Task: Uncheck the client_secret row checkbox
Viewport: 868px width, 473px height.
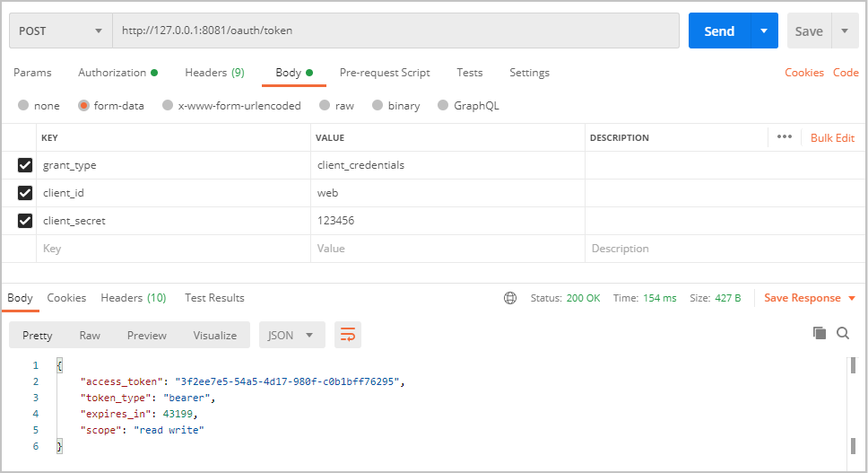Action: tap(25, 221)
